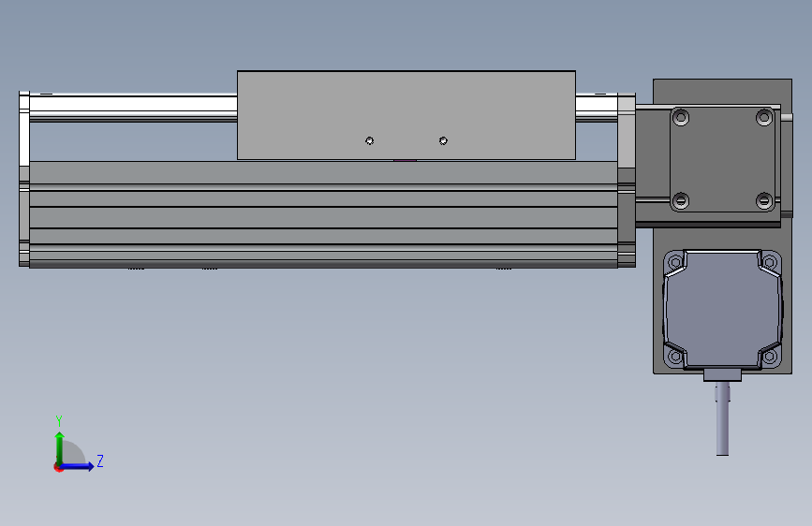Click the 'Y' label on the triad
Viewport: 812px width, 526px height.
(x=59, y=421)
